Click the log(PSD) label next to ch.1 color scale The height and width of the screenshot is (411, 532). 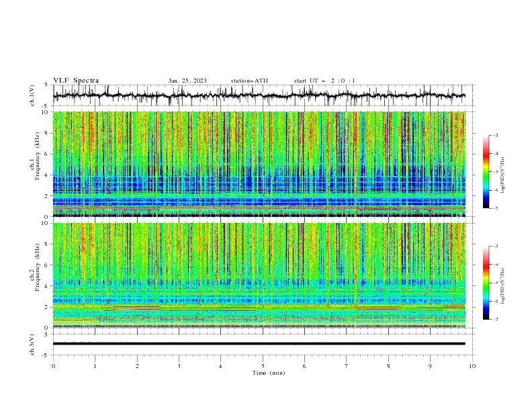502,175
